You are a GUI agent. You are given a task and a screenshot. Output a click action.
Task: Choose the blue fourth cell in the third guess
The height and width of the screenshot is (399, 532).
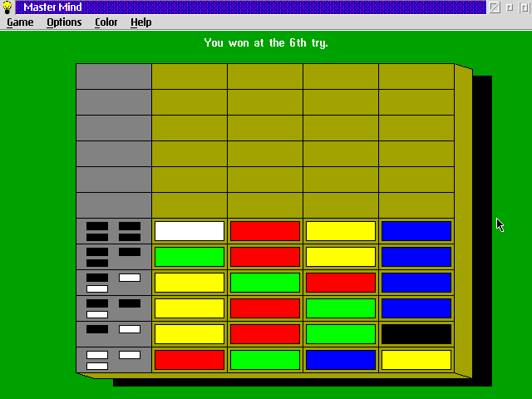coord(416,308)
